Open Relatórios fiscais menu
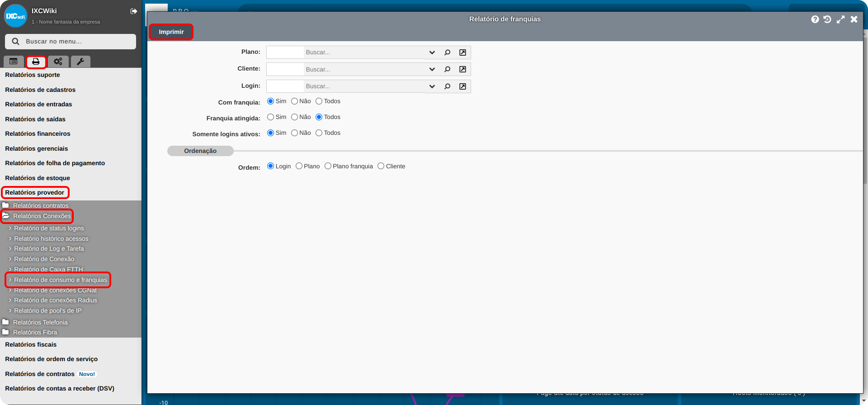The image size is (868, 405). tap(31, 345)
